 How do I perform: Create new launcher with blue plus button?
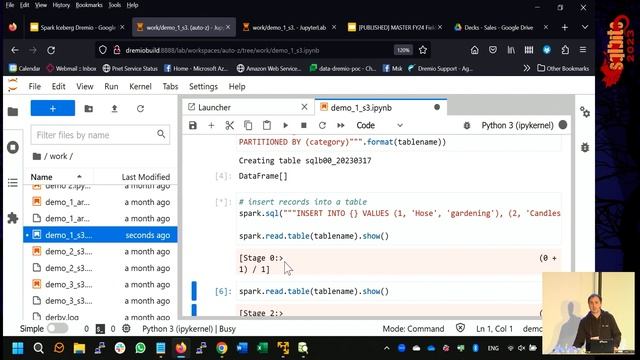pyautogui.click(x=53, y=108)
